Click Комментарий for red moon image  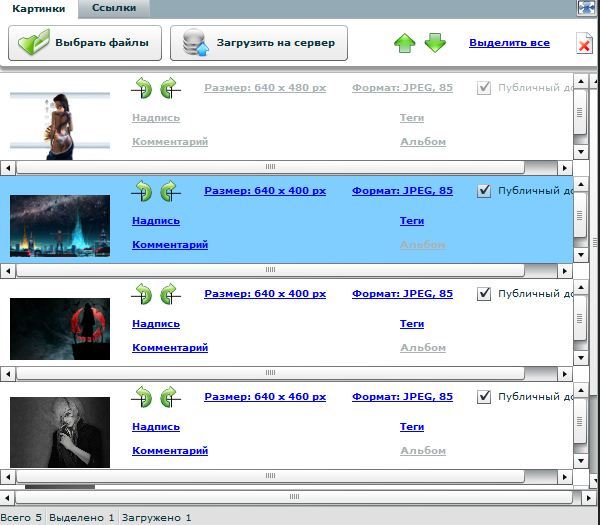coord(170,347)
